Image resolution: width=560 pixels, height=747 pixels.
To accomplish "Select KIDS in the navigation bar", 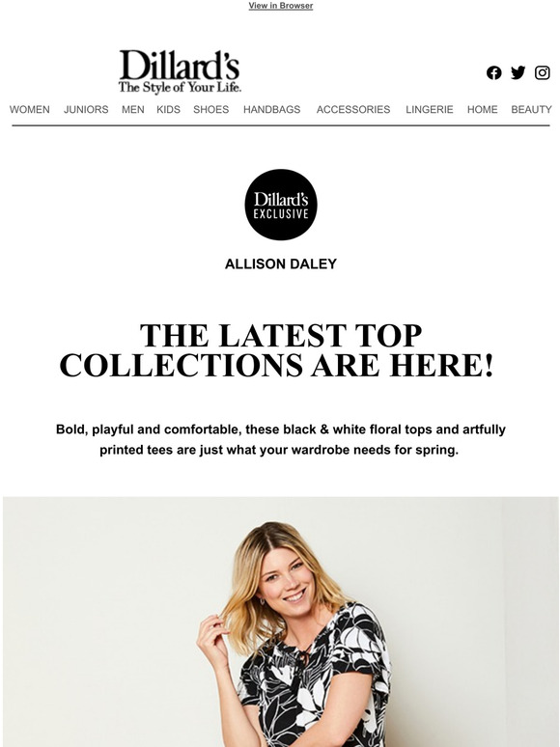I will pos(168,110).
